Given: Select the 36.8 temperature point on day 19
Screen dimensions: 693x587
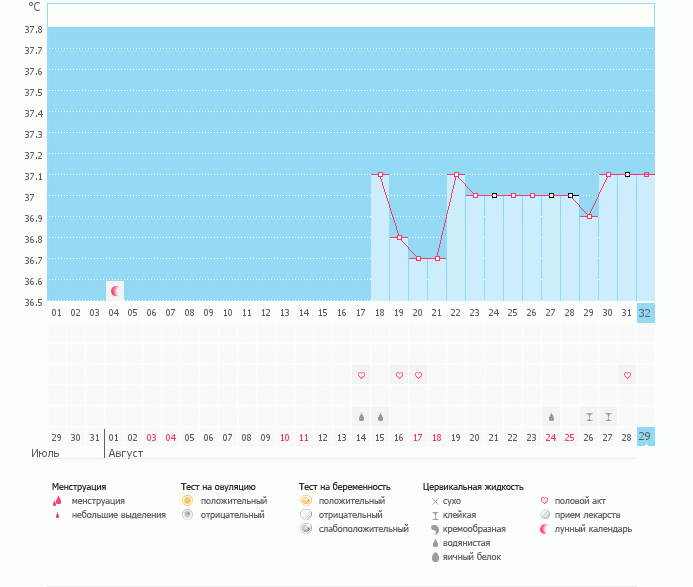Looking at the screenshot, I should coord(399,238).
